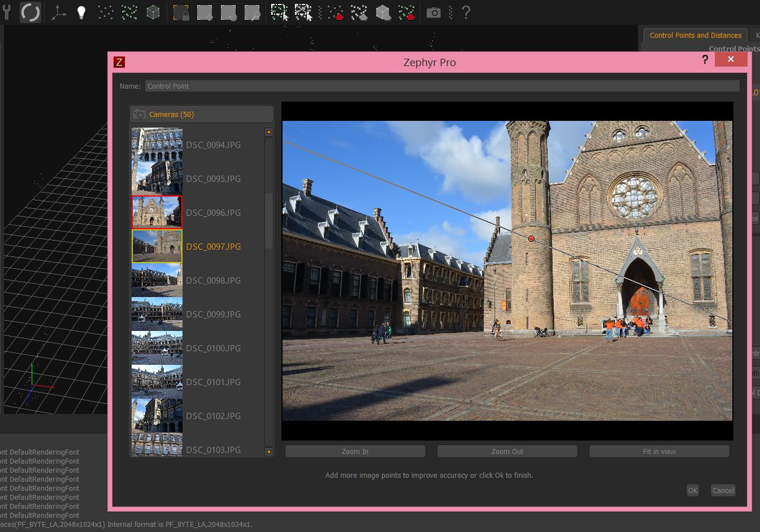Viewport: 760px width, 532px height.
Task: Select the orbit rotation tool
Action: pyautogui.click(x=31, y=12)
